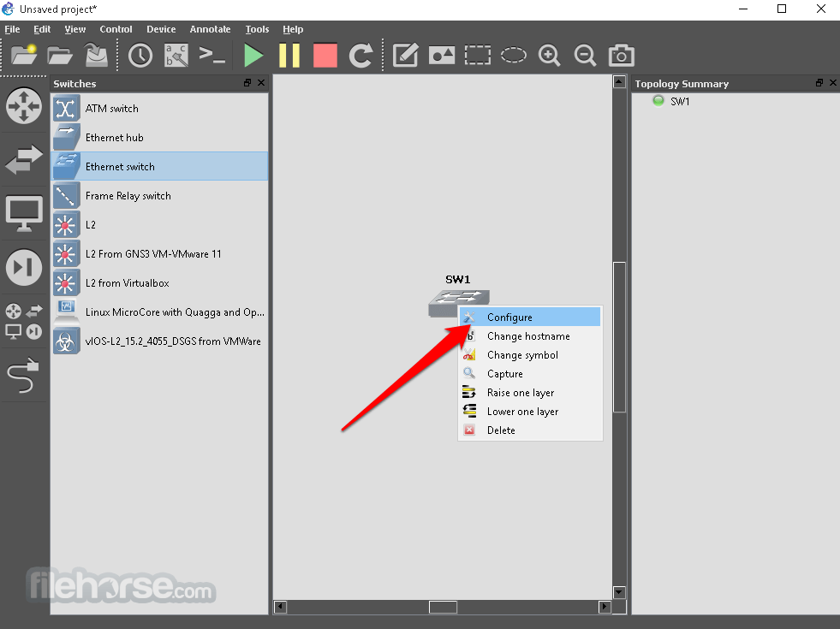Select L2 From GNS3 VM-VMware 11
The image size is (840, 629).
pos(159,254)
